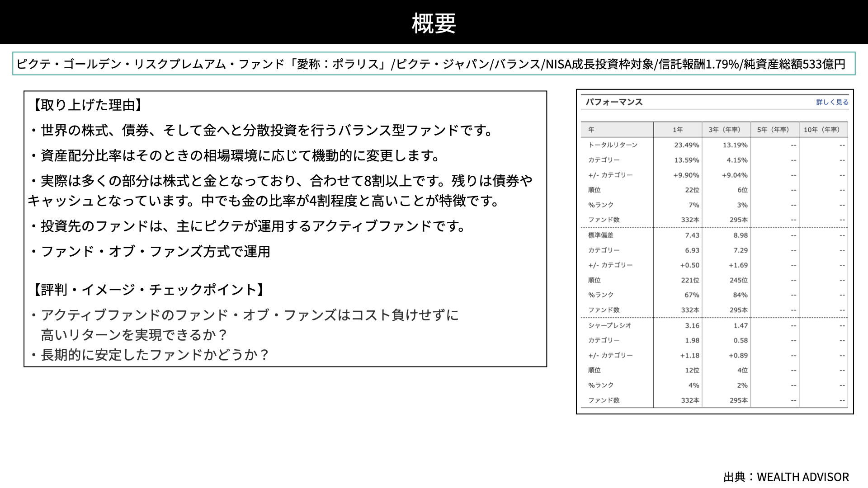Click the +0.89 category difference value
868x488 pixels.
click(x=738, y=355)
